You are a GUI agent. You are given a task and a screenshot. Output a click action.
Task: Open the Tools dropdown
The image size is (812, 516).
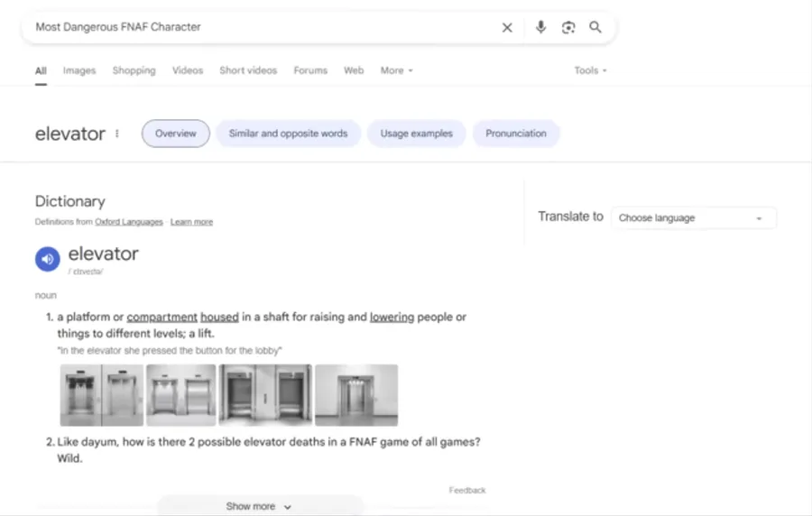[x=590, y=70]
